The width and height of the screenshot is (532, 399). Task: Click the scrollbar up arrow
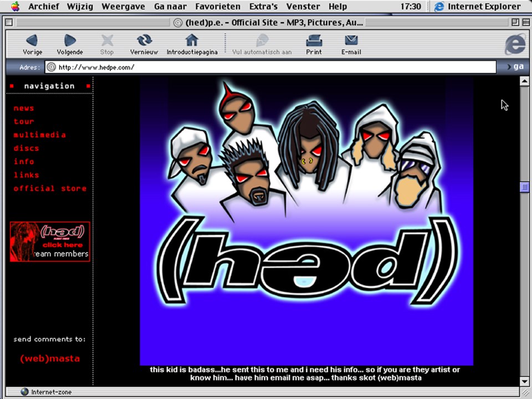[524, 81]
